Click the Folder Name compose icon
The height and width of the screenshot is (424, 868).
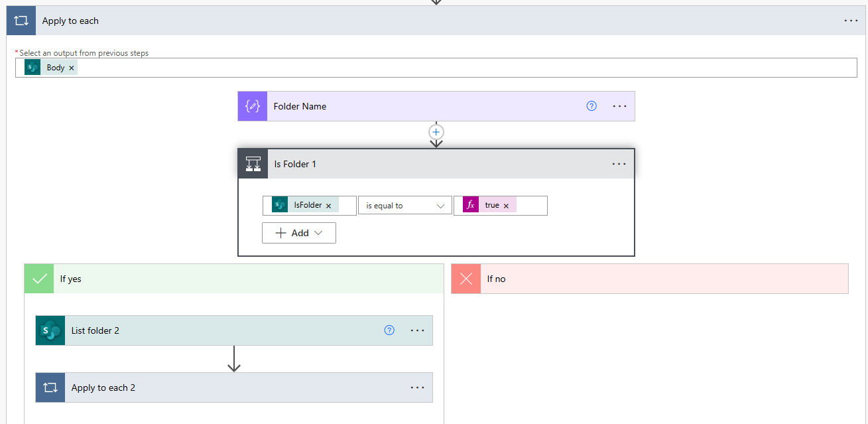tap(253, 106)
